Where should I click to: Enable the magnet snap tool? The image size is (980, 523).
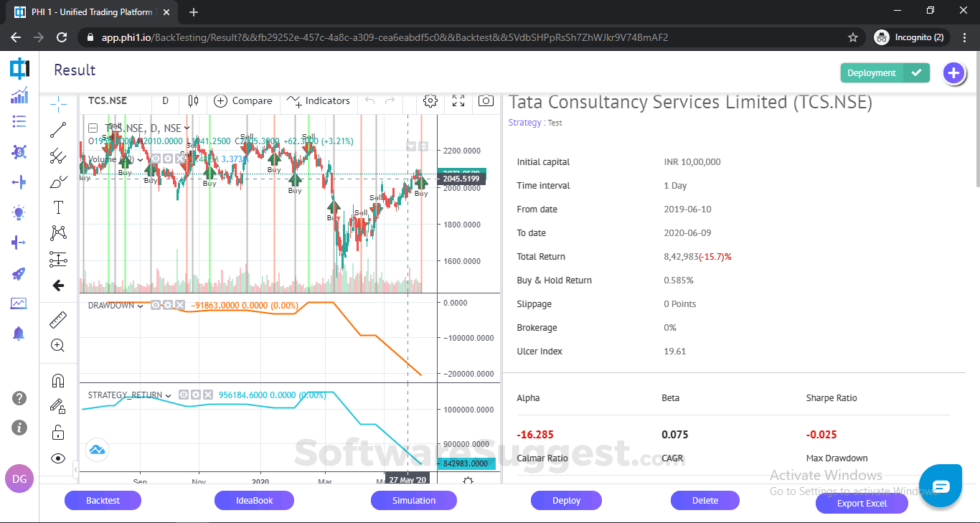tap(57, 380)
